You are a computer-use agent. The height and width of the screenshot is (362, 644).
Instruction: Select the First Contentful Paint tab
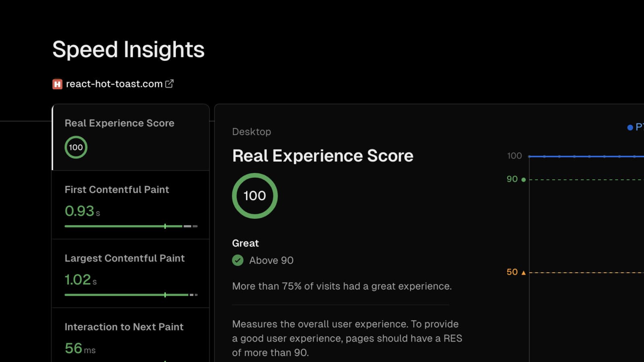(x=131, y=205)
